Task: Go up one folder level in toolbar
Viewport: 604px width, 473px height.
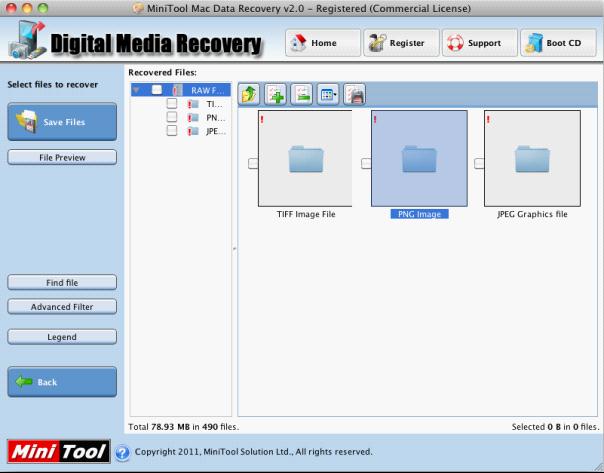Action: (249, 94)
